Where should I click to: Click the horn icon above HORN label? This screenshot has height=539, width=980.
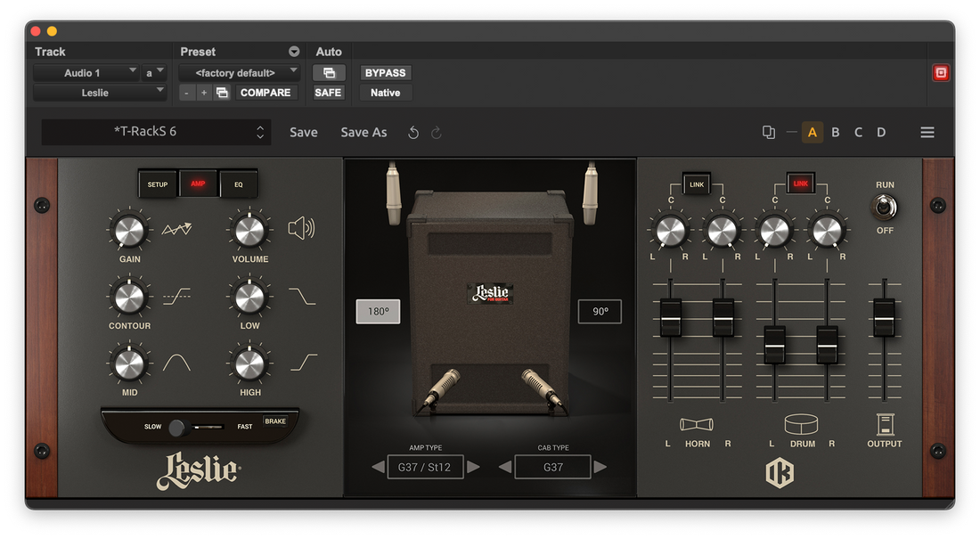697,425
